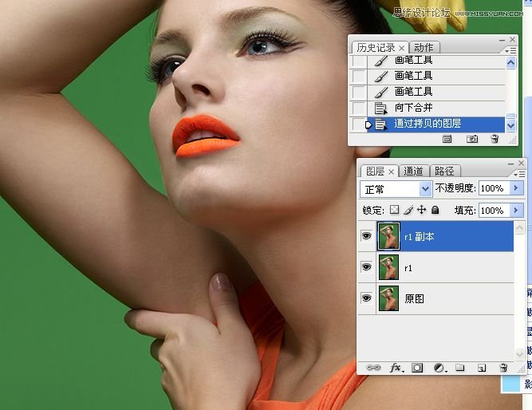Lock transparent pixels
532x410 pixels.
(x=394, y=210)
